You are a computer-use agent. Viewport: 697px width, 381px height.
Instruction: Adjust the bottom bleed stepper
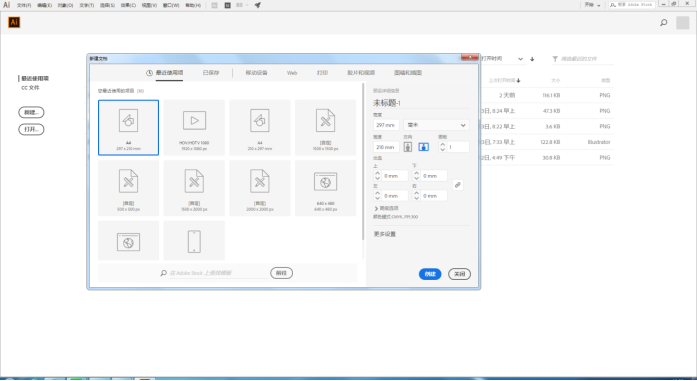[x=417, y=176]
